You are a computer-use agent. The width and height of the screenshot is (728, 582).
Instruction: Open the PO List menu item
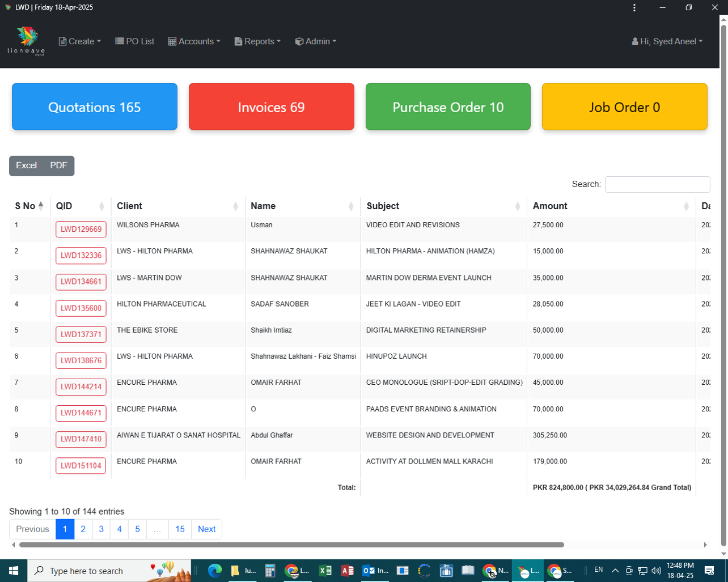[135, 41]
